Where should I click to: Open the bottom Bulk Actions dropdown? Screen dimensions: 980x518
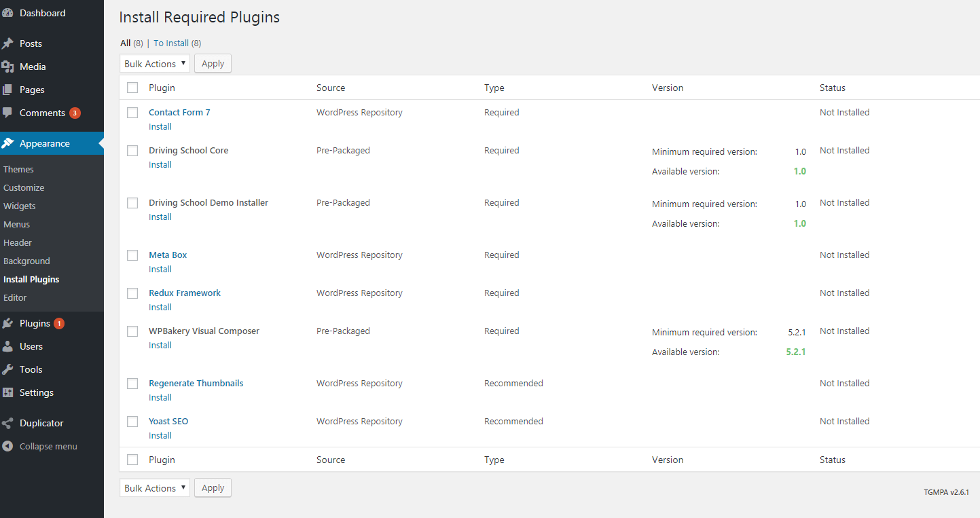click(x=155, y=488)
